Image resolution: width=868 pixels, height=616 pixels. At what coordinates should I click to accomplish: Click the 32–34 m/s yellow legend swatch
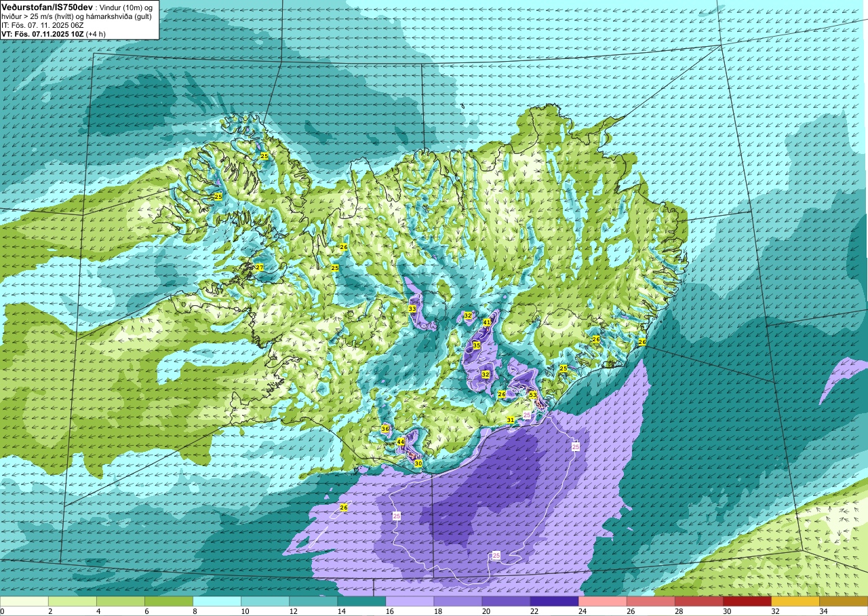pyautogui.click(x=795, y=601)
